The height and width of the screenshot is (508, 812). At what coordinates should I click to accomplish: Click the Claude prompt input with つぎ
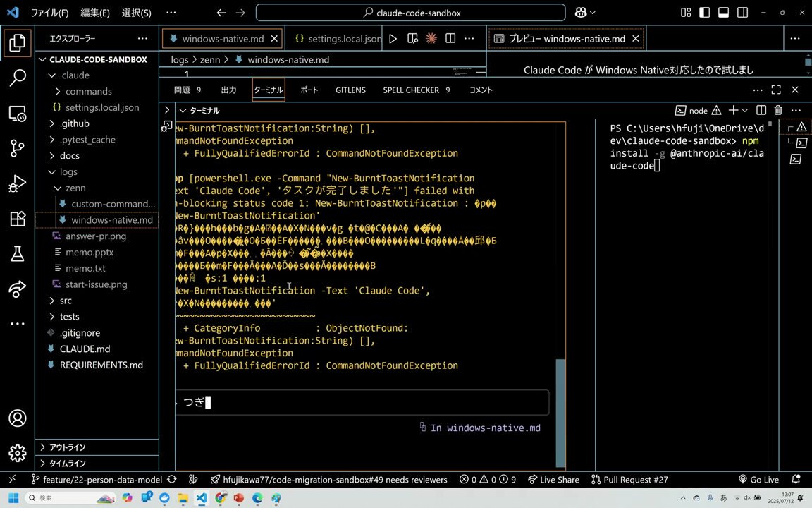click(x=362, y=402)
